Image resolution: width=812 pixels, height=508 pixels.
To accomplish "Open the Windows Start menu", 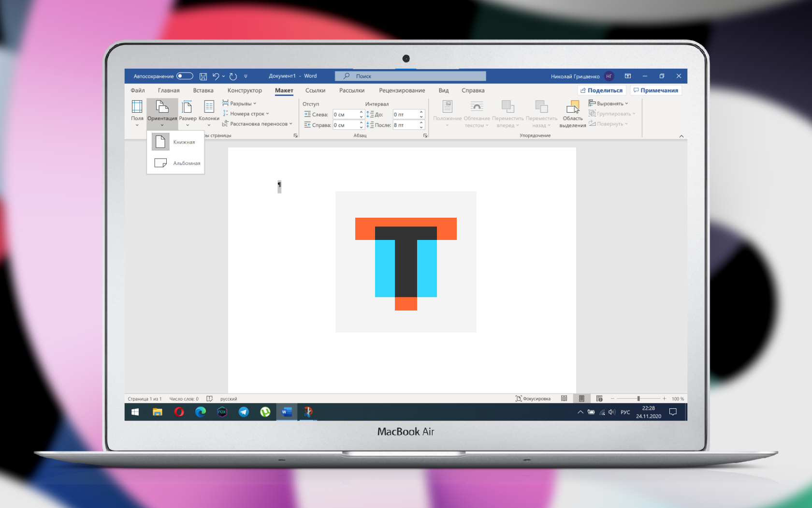I will coord(135,412).
